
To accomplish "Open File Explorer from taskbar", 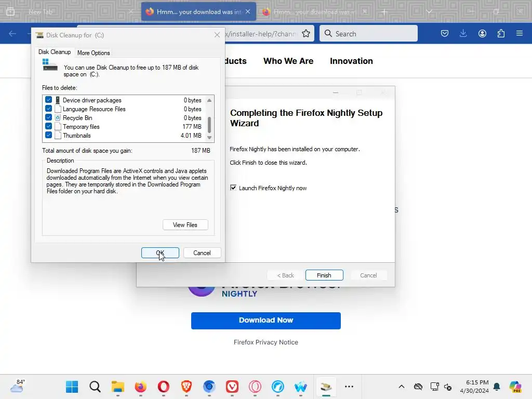I will pyautogui.click(x=118, y=387).
